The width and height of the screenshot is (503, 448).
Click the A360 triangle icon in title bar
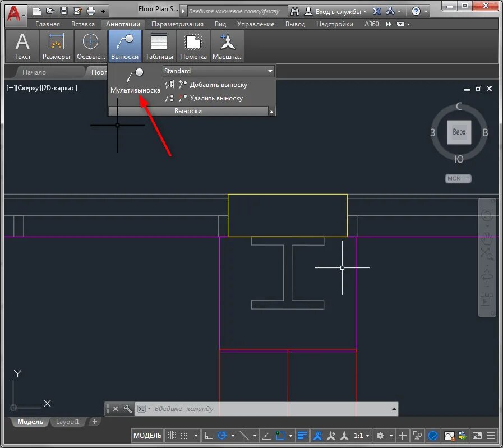click(x=390, y=11)
